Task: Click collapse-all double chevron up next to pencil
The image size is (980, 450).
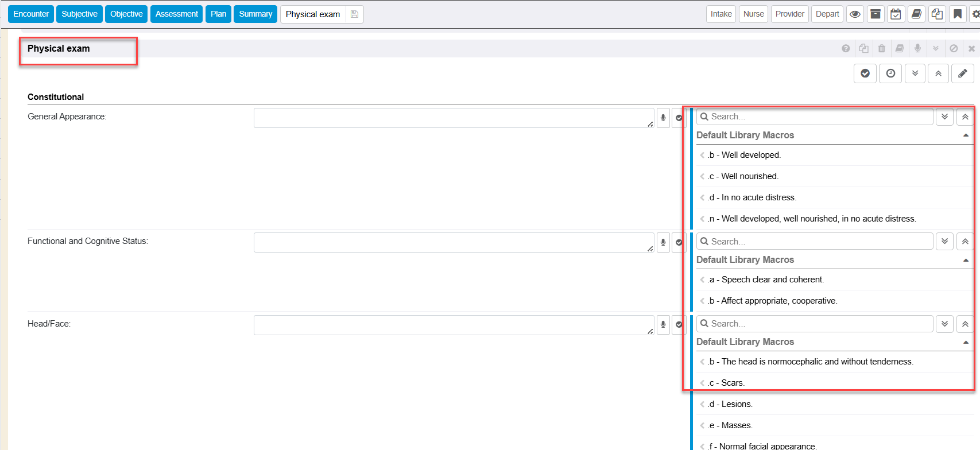Action: (x=938, y=73)
